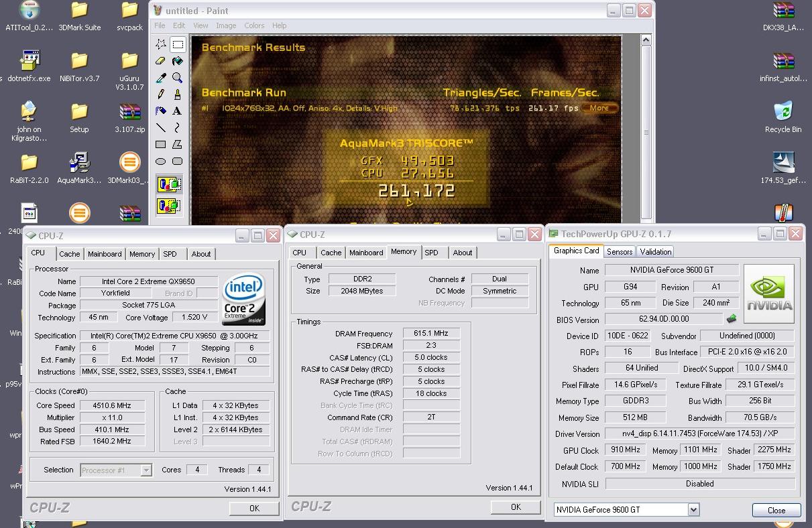Enable opaque selection mode option in Paint
The height and width of the screenshot is (528, 812).
click(169, 184)
